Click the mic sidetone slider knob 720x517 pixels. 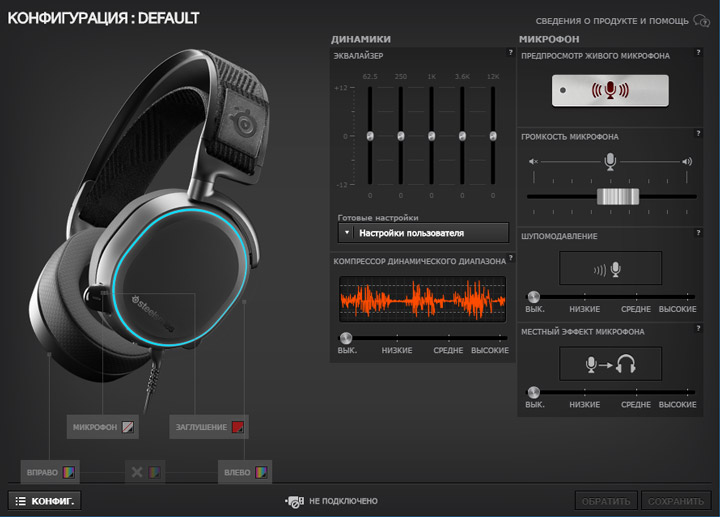coord(534,392)
